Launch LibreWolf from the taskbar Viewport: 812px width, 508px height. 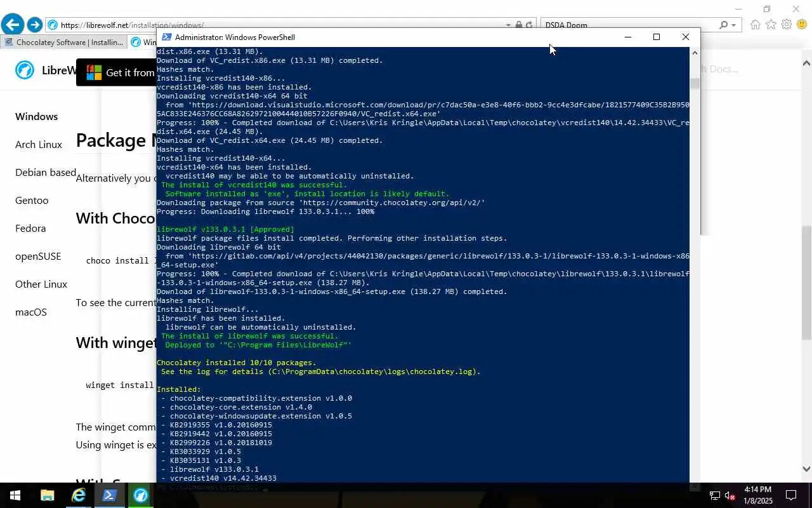pyautogui.click(x=140, y=495)
